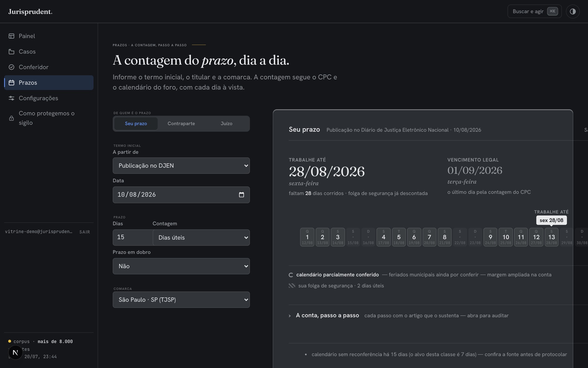Open Como protegemos o sigilo
Screen dimensions: 588x368
[x=49, y=118]
